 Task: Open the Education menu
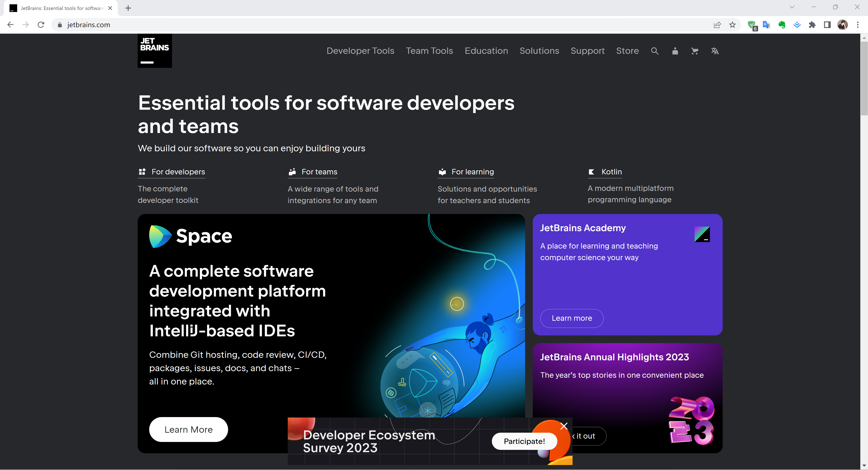click(x=486, y=51)
